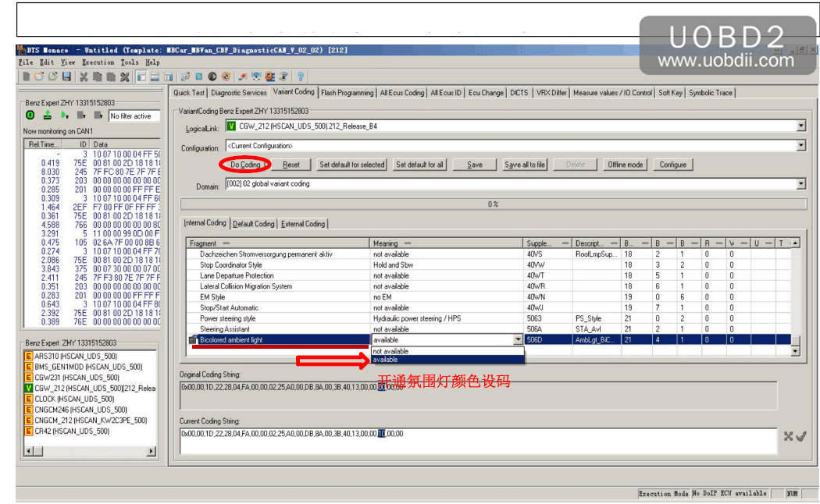
Task: Click the Meaning column header
Action: pyautogui.click(x=446, y=243)
